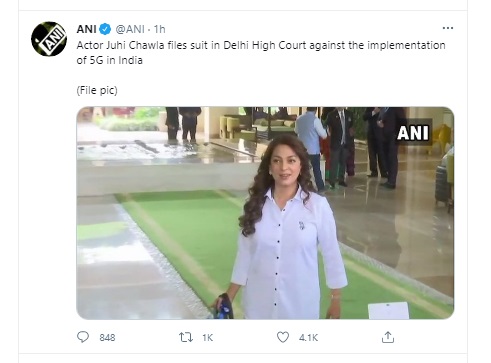
Task: Click the (File pic) caption text
Action: (97, 90)
